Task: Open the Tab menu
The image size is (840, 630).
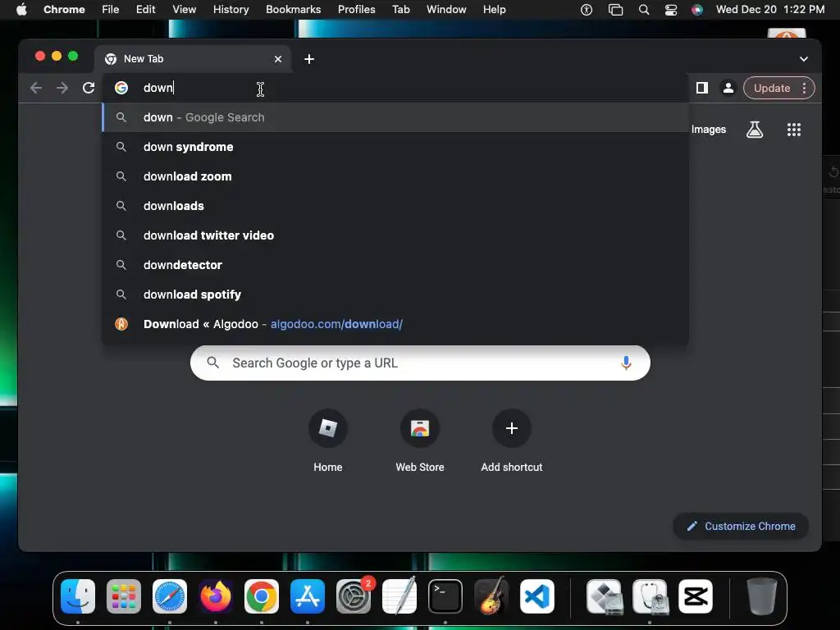Action: (400, 10)
